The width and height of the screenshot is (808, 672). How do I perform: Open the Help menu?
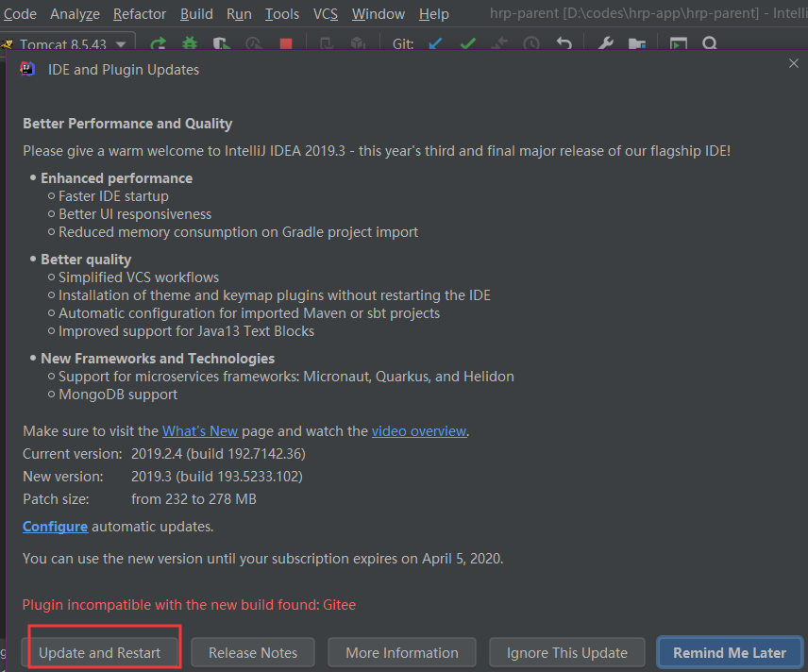(x=434, y=14)
